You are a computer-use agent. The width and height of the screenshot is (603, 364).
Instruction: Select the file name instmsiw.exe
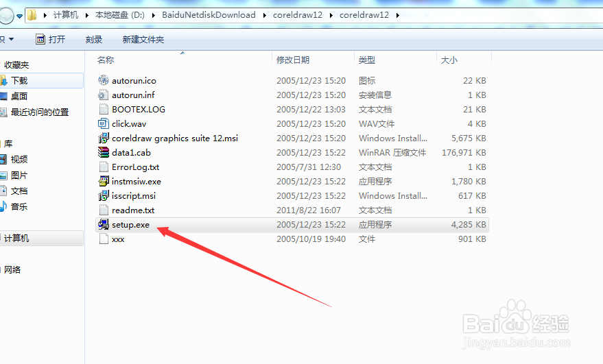[x=136, y=182]
